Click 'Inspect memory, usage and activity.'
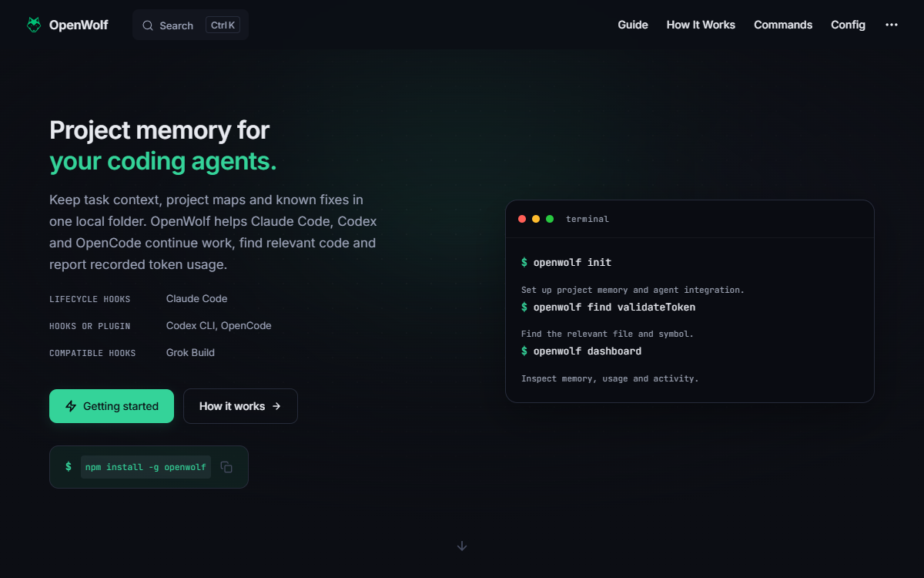This screenshot has height=578, width=924. pos(610,378)
